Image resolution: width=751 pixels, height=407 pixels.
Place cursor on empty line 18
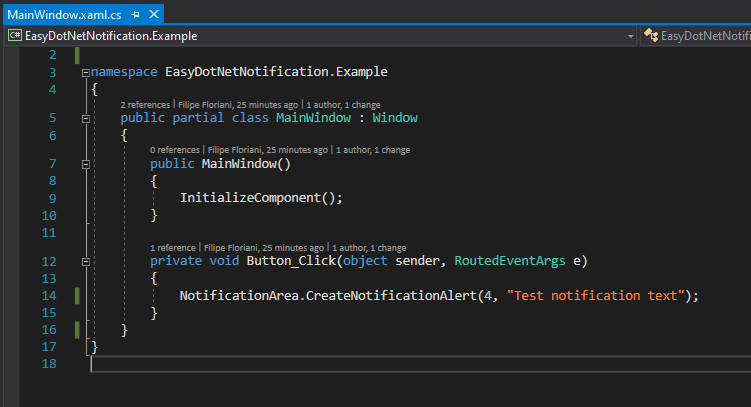(x=421, y=364)
